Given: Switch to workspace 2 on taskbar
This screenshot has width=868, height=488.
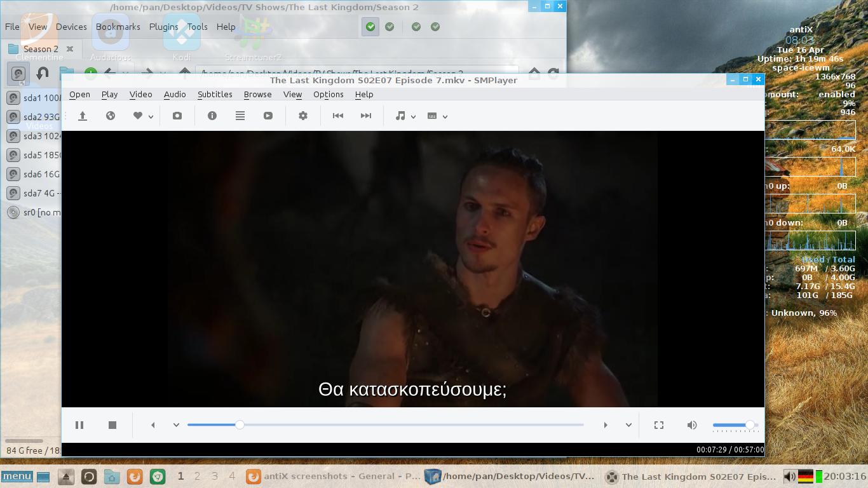Looking at the screenshot, I should [x=197, y=476].
